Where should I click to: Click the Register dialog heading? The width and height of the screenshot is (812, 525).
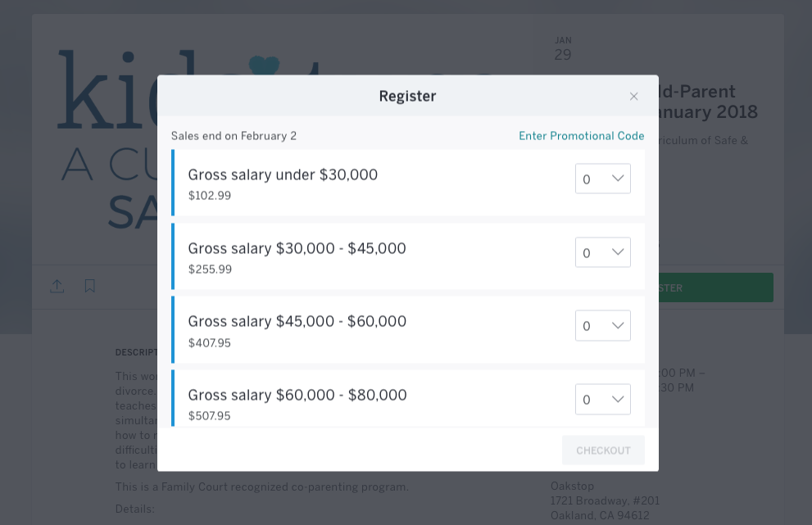coord(407,96)
